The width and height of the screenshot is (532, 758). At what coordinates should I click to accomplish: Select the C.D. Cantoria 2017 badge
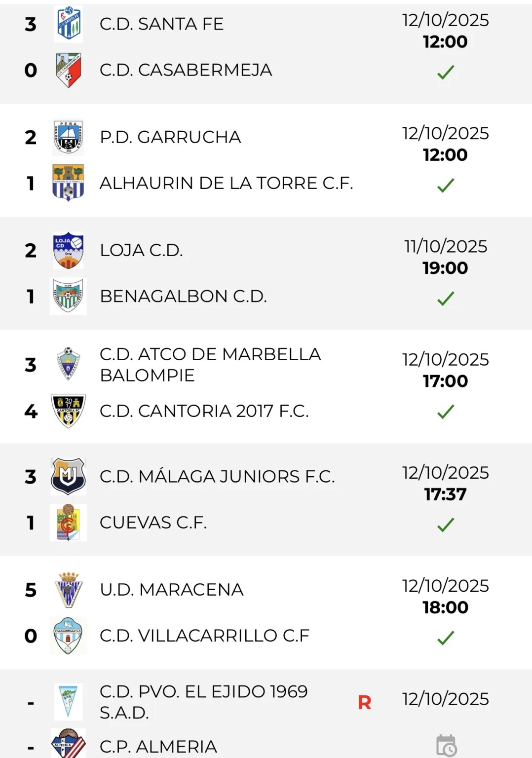69,410
